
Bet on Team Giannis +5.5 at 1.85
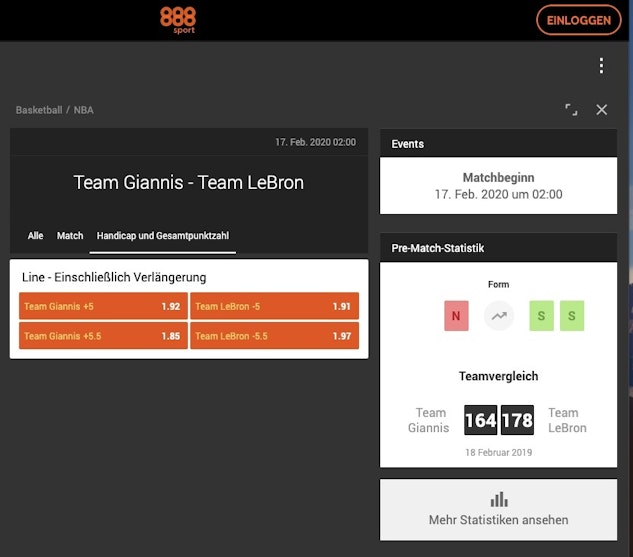point(103,336)
